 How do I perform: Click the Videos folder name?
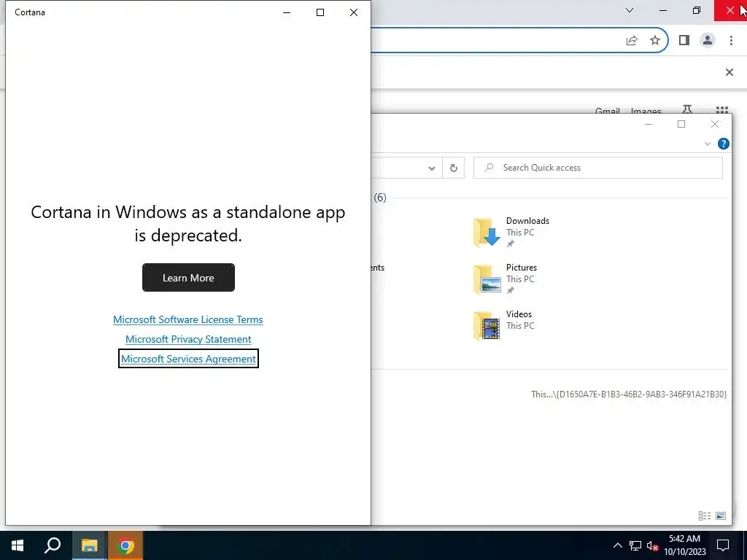point(519,314)
